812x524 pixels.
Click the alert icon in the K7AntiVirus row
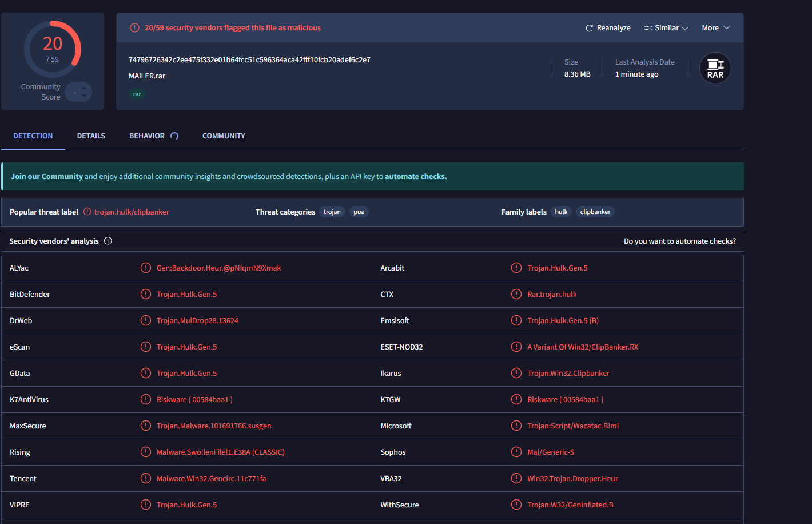tap(146, 399)
